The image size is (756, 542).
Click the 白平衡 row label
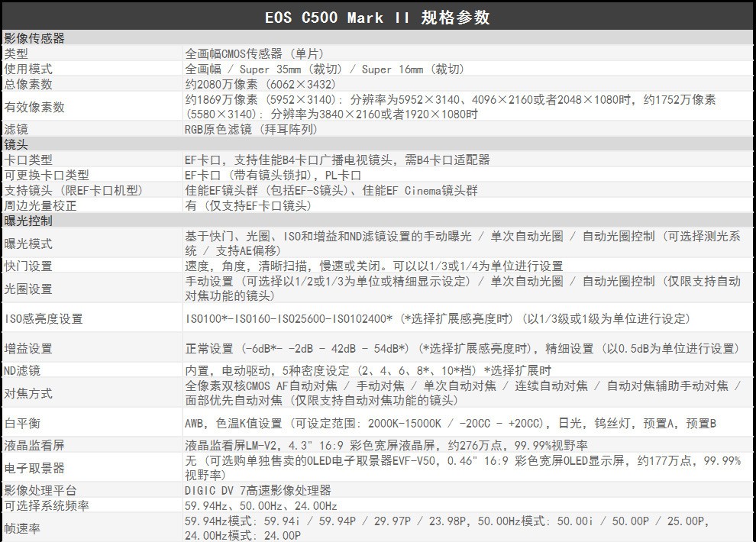pos(22,423)
